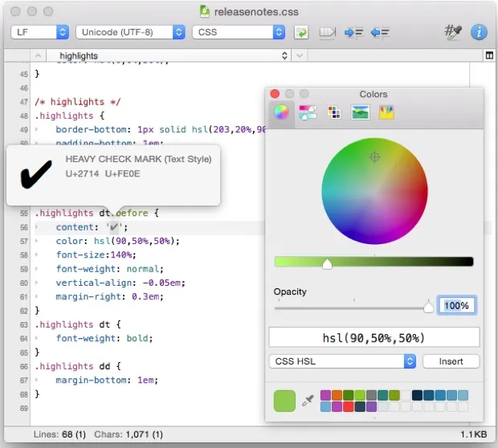The height and width of the screenshot is (448, 498).
Task: Click the 1.1 KB file size
Action: tap(474, 434)
